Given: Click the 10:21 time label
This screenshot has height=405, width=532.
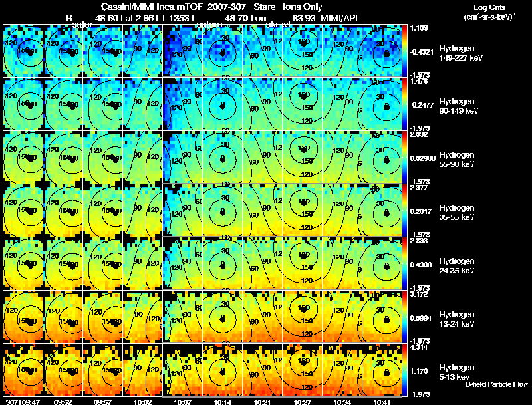Looking at the screenshot, I should (263, 402).
